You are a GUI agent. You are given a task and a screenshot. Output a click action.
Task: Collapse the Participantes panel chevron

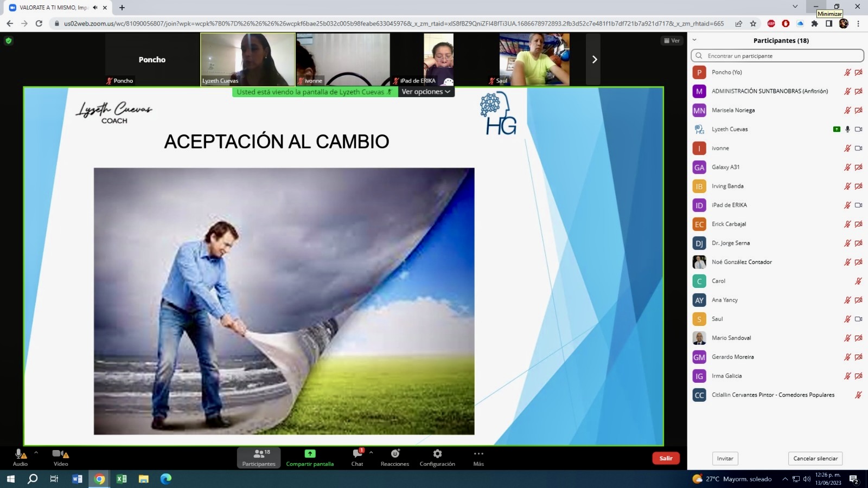694,40
